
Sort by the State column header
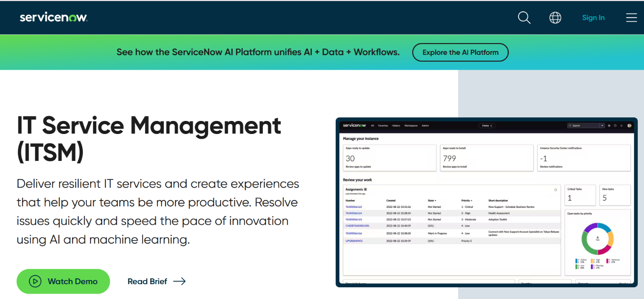click(432, 201)
